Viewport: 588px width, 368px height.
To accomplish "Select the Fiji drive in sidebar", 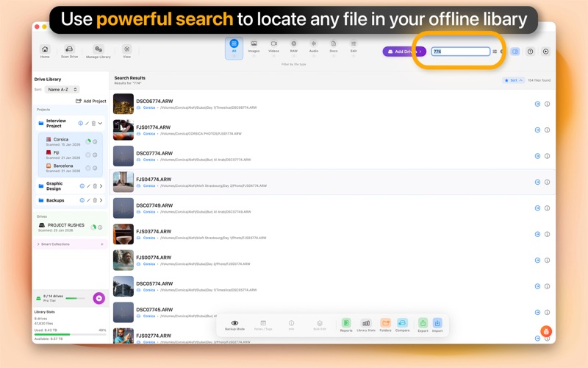I will click(62, 155).
